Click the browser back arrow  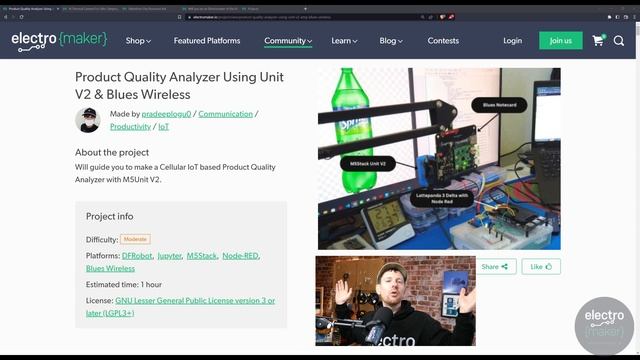click(5, 17)
